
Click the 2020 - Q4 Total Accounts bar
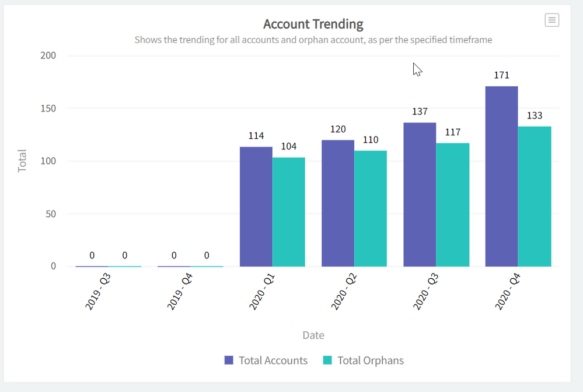click(501, 176)
